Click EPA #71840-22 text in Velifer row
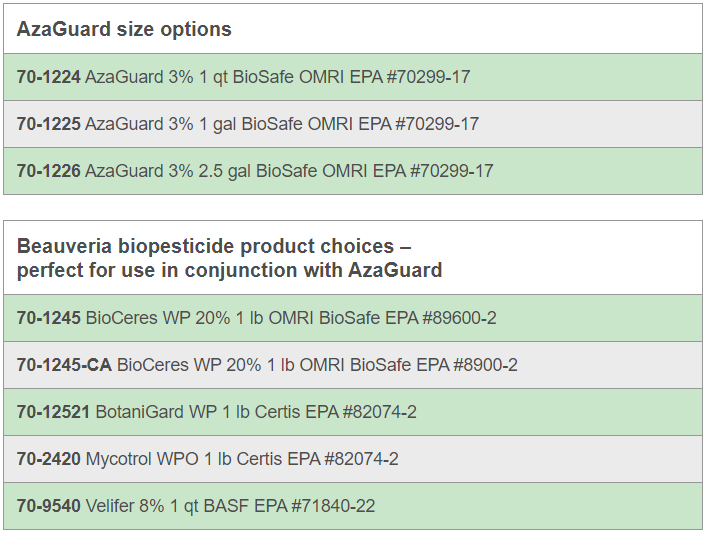 314,506
